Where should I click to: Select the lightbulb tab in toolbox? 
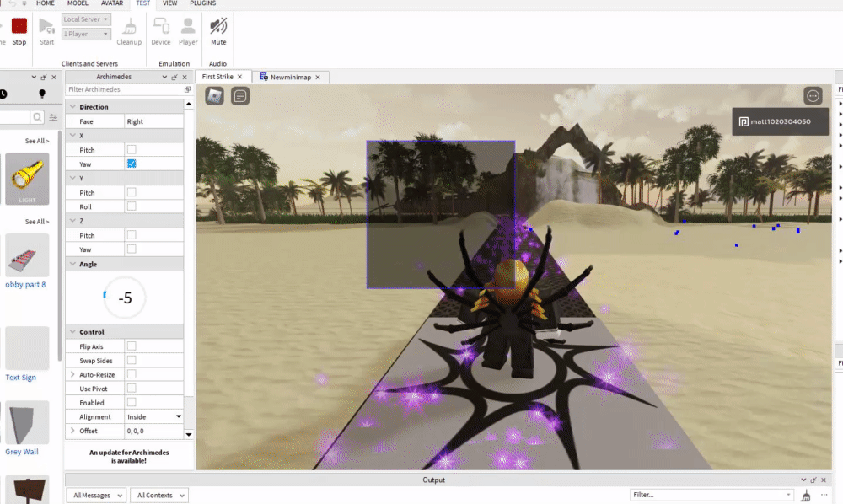click(x=42, y=94)
